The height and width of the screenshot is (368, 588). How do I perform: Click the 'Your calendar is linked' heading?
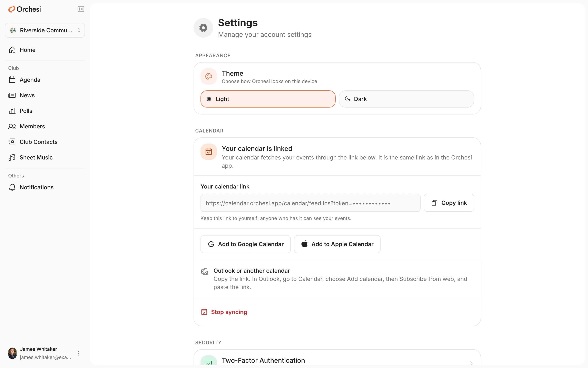point(257,148)
